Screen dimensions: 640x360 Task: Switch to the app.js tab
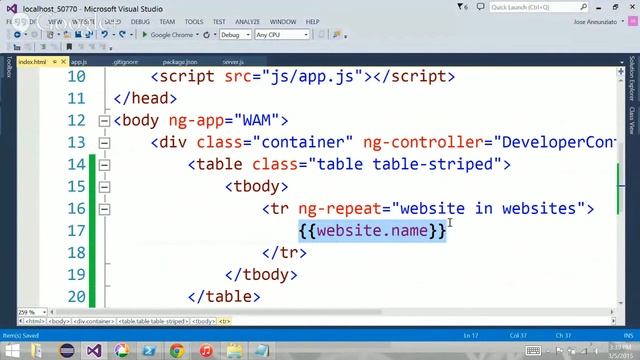pos(79,62)
